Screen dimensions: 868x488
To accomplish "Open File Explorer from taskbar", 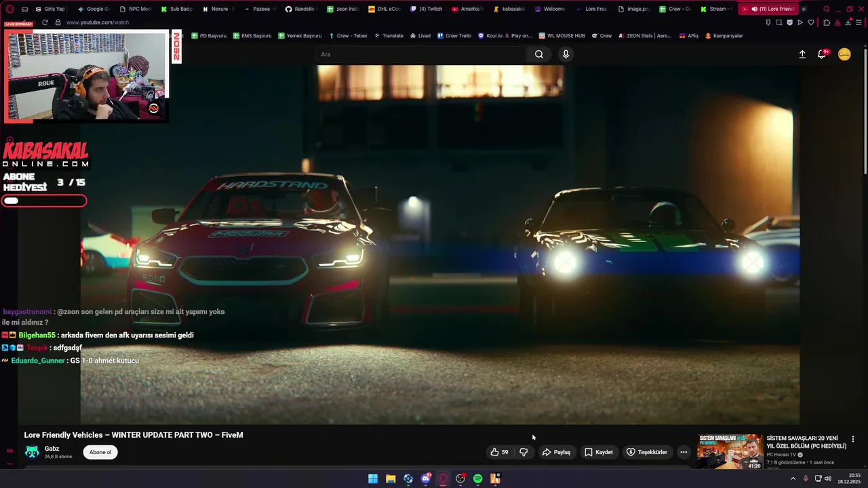I will [x=391, y=479].
